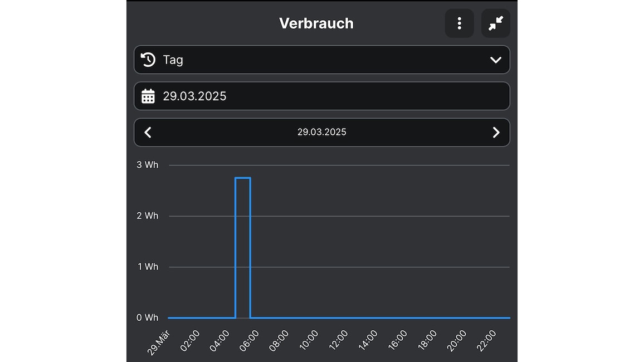Click the 22:00 time axis label

[x=486, y=341]
